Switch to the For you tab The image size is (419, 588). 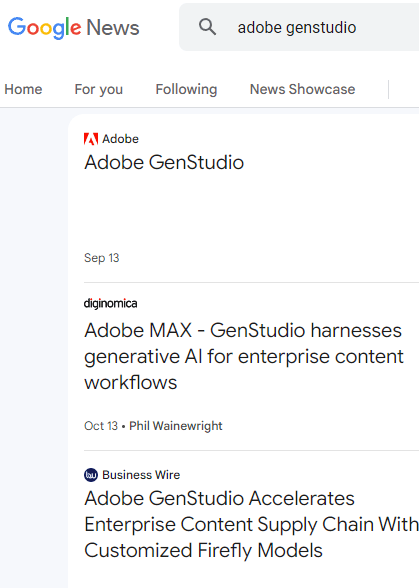99,89
